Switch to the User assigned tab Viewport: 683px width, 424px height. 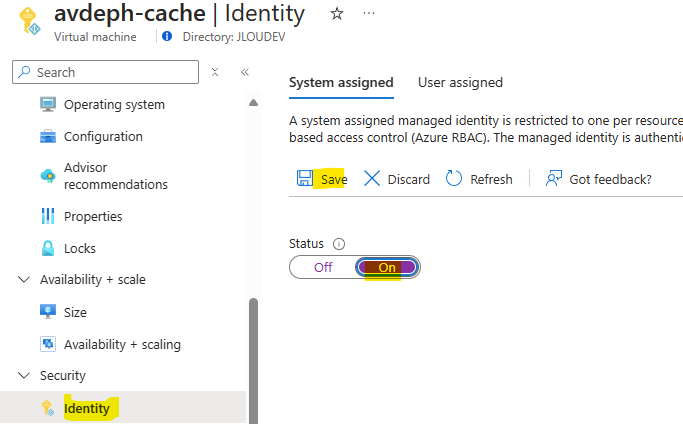pyautogui.click(x=460, y=82)
